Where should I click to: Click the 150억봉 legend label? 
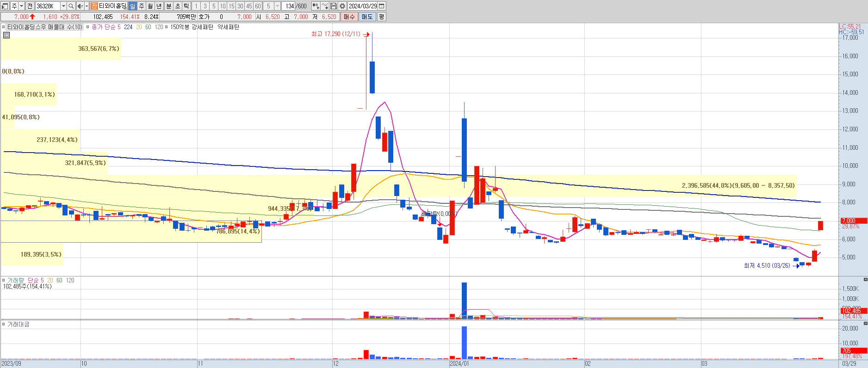[180, 27]
